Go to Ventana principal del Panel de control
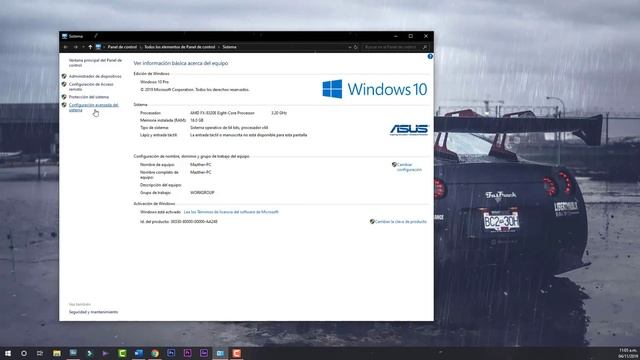 click(95, 62)
